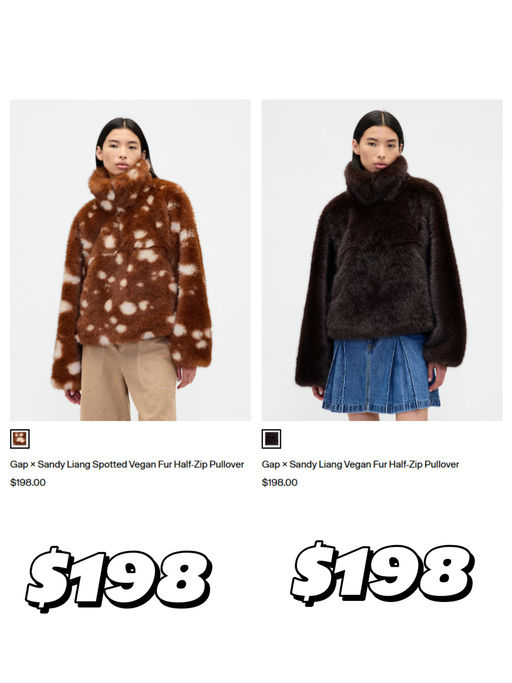Click the dark brown fur funnel collar
512x683 pixels.
coord(376,181)
